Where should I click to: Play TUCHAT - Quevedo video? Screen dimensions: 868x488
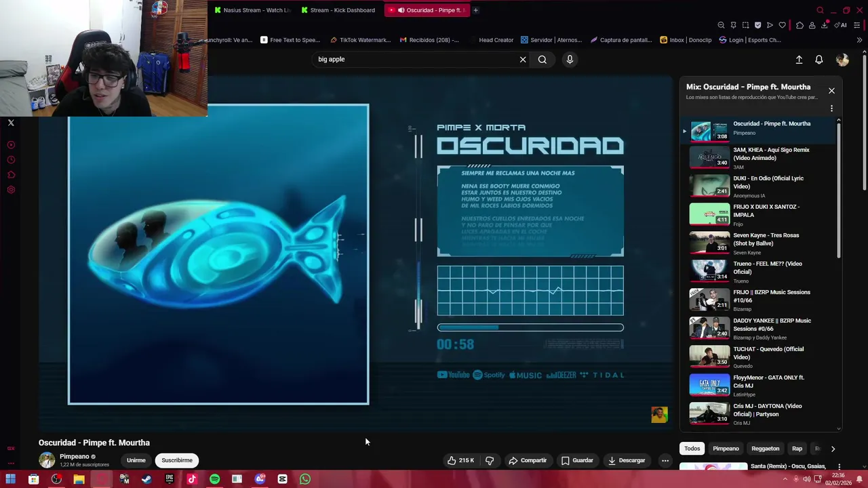click(758, 357)
